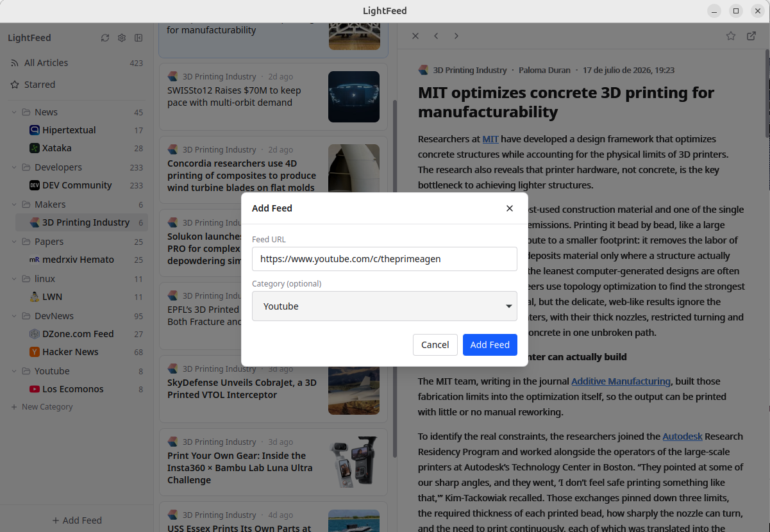Select the DEV Community feed

click(x=81, y=185)
